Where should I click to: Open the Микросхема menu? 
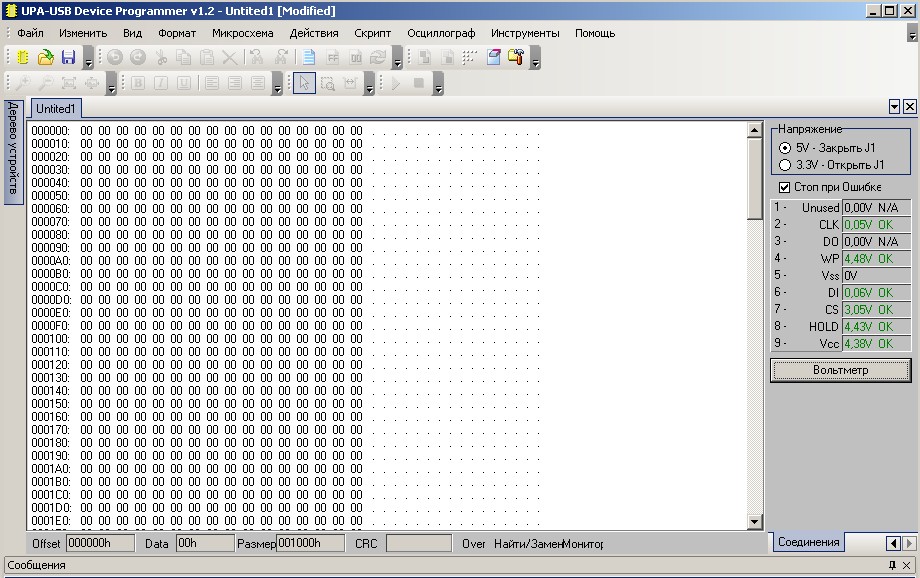[x=243, y=33]
